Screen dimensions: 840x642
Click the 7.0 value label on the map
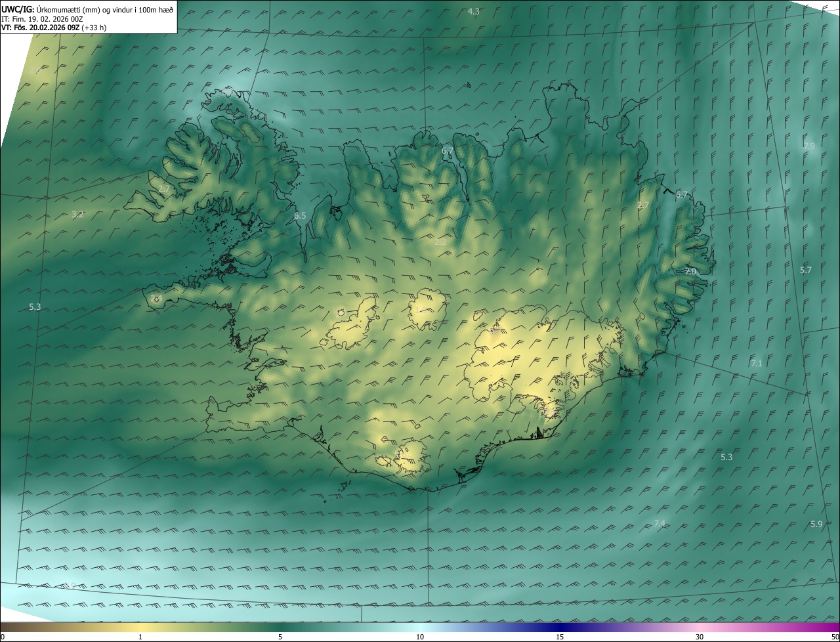[x=690, y=271]
